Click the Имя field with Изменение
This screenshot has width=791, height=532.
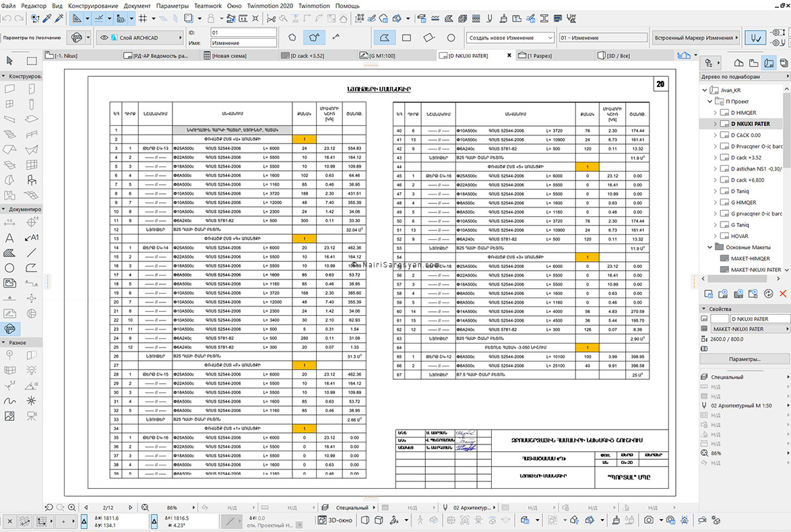click(244, 43)
